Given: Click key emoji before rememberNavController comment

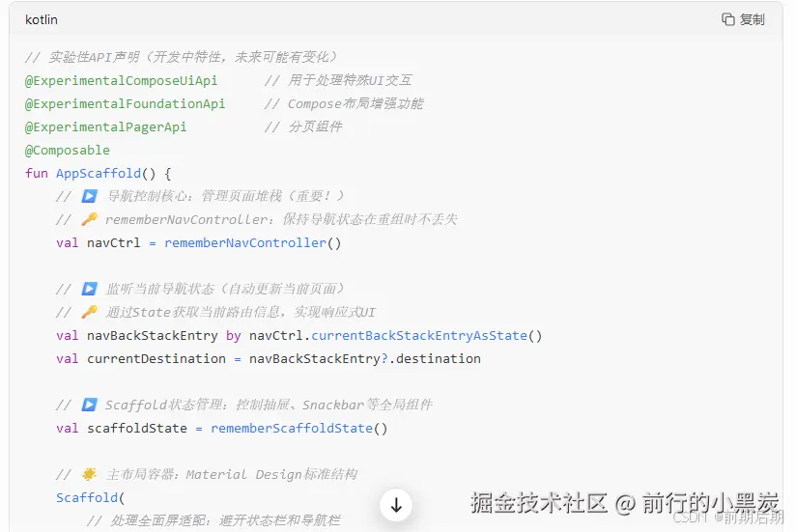Looking at the screenshot, I should click(x=89, y=219).
